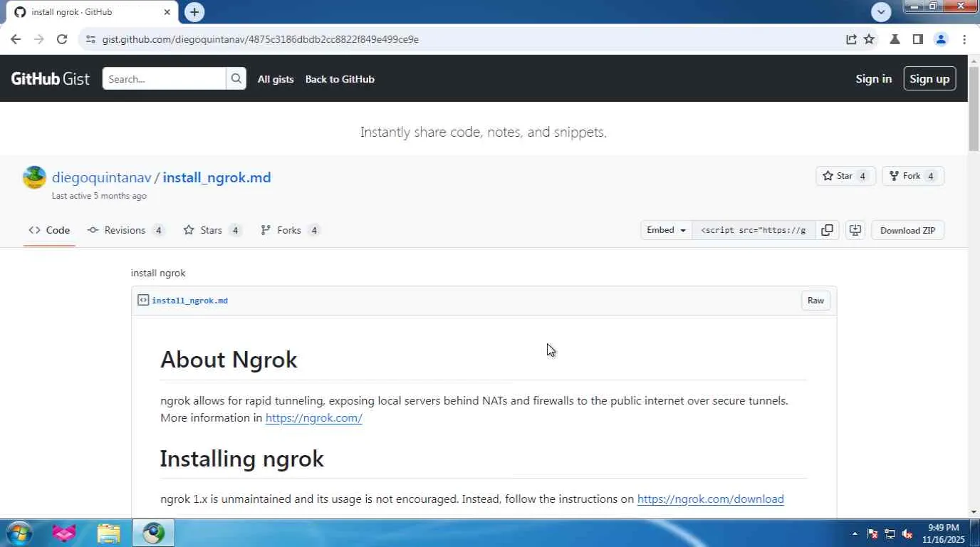Select the embed script source field
This screenshot has width=980, height=547.
tap(754, 230)
